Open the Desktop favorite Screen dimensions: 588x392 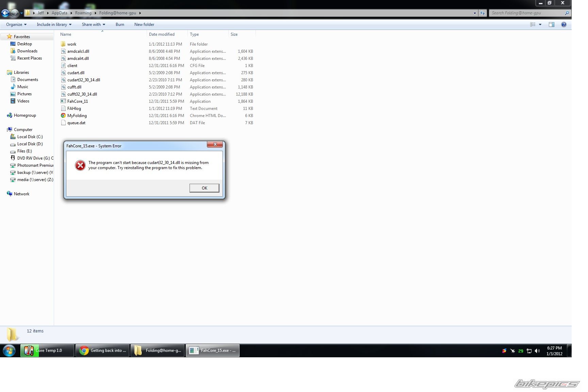pyautogui.click(x=24, y=44)
